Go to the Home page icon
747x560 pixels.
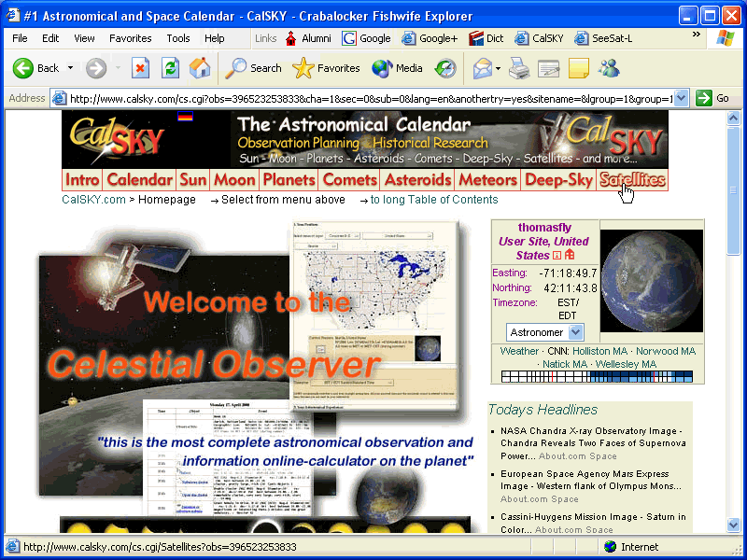[200, 68]
